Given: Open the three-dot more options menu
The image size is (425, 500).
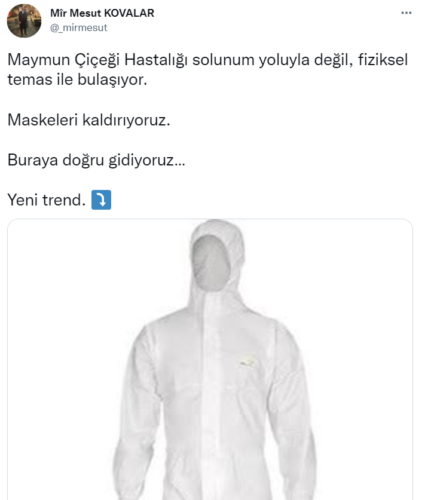Looking at the screenshot, I should coord(406,13).
